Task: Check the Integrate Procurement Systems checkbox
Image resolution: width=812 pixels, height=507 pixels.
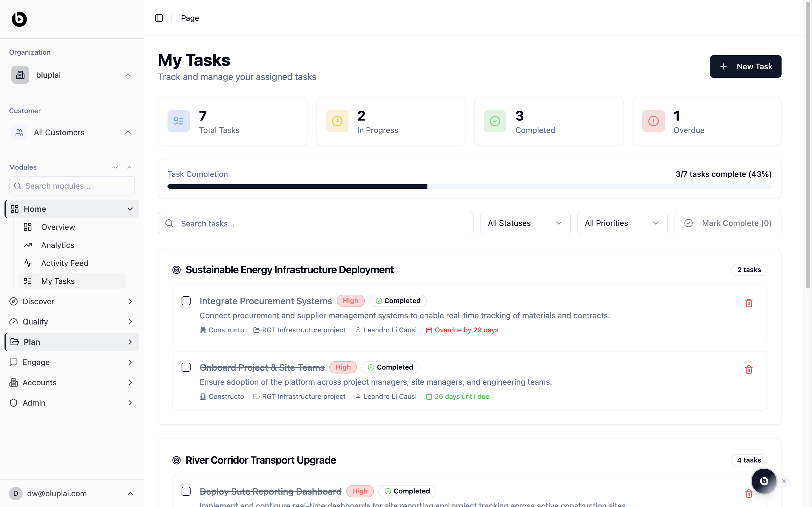Action: [186, 301]
